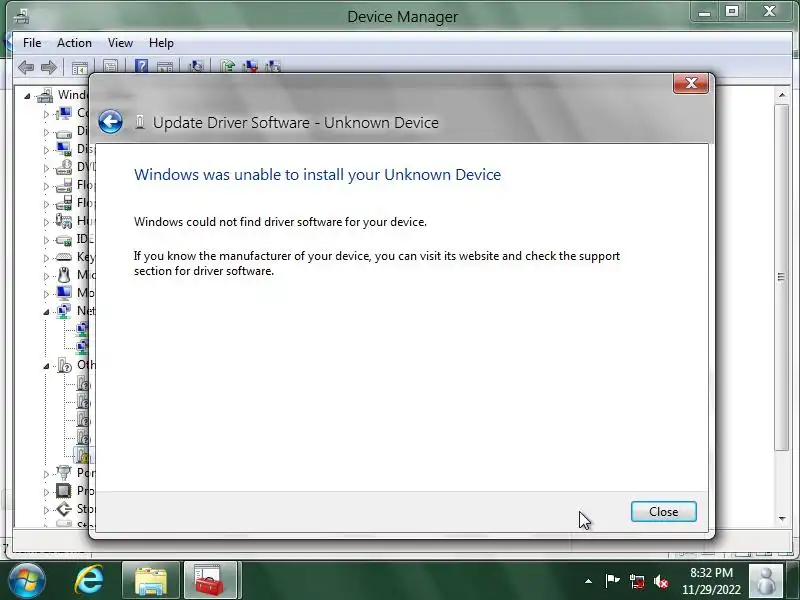Expand the Human Interface Devices category
This screenshot has height=600, width=800.
[x=46, y=222]
